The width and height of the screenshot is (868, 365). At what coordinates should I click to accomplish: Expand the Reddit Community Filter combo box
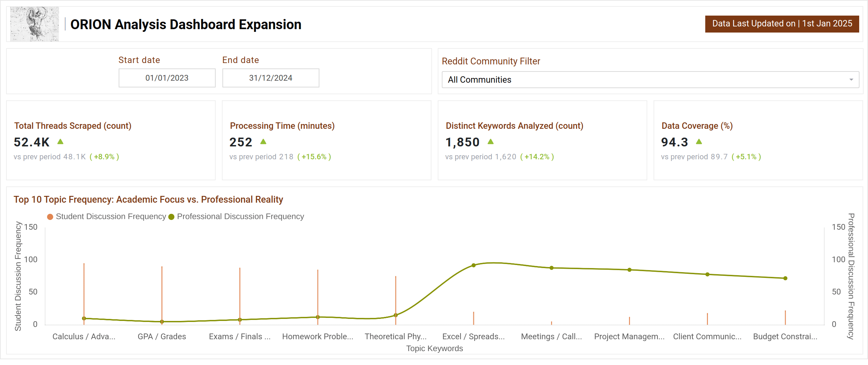click(x=650, y=80)
